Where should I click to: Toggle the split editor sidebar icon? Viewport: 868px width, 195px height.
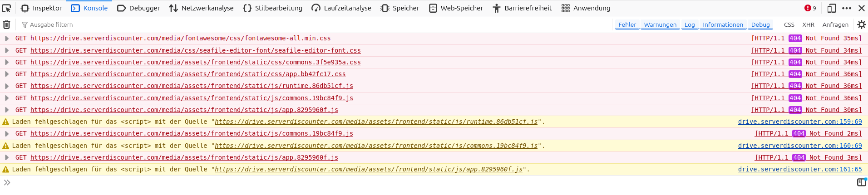[x=861, y=182]
